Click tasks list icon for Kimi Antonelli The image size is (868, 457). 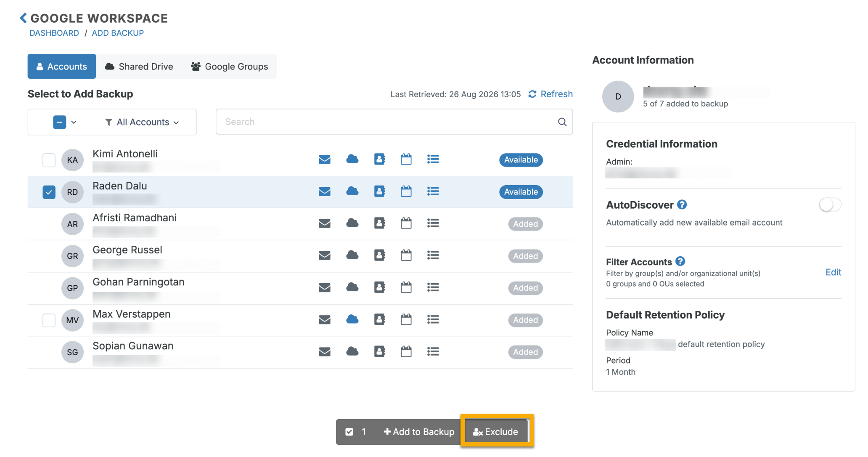tap(433, 159)
